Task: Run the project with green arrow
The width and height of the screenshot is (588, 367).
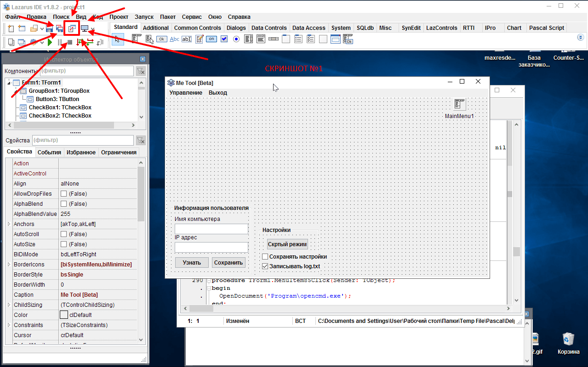Action: [x=50, y=42]
